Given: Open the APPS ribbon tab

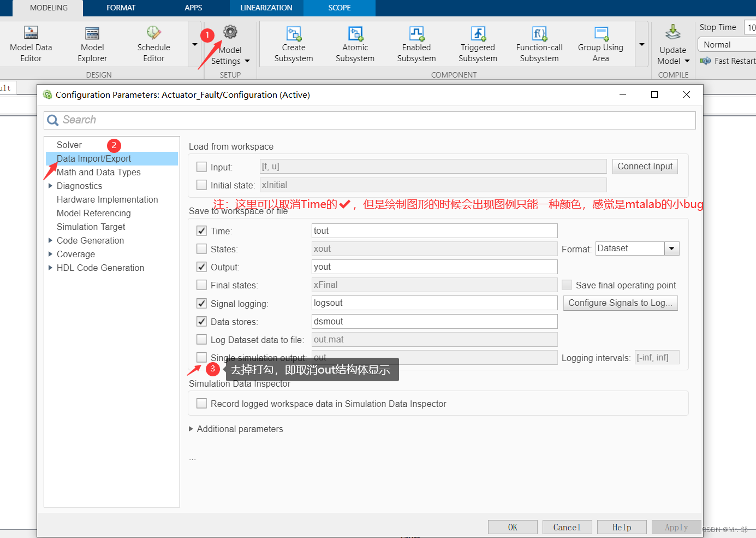Looking at the screenshot, I should click(x=193, y=8).
